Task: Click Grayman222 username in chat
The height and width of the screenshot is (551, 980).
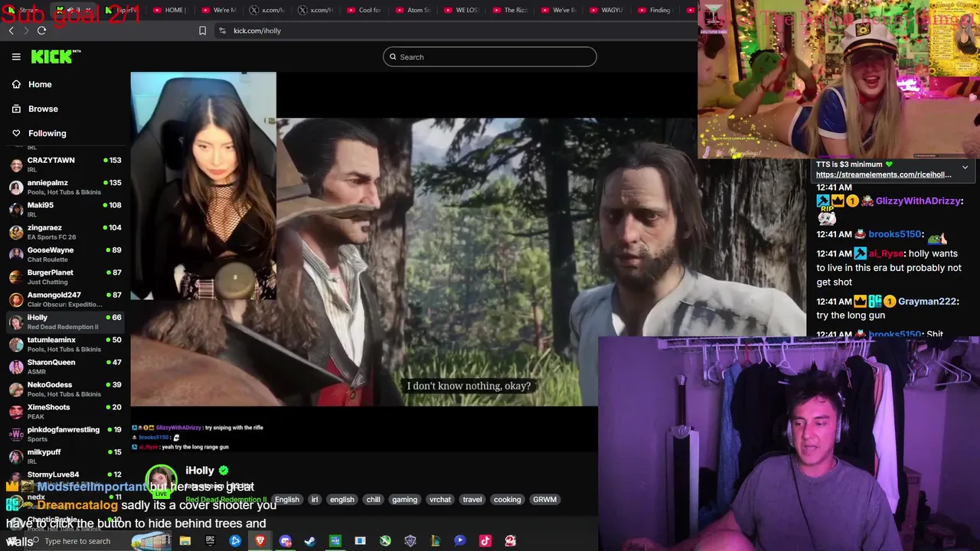Action: [x=928, y=302]
